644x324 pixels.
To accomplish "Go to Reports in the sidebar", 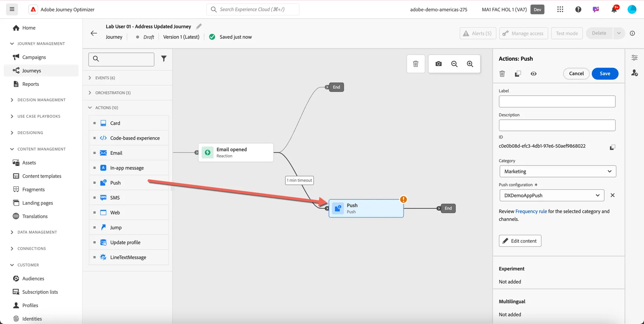I will [x=31, y=84].
